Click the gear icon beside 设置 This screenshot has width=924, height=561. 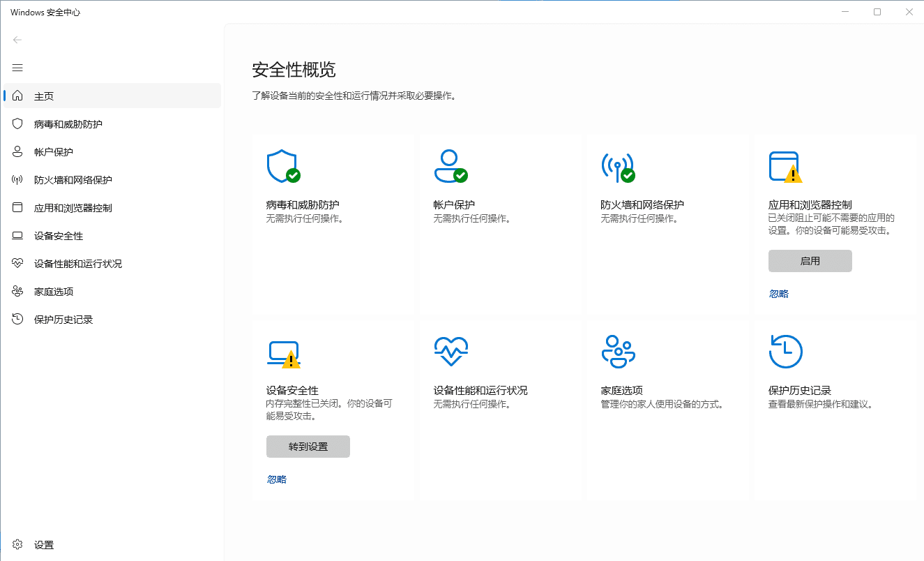17,544
